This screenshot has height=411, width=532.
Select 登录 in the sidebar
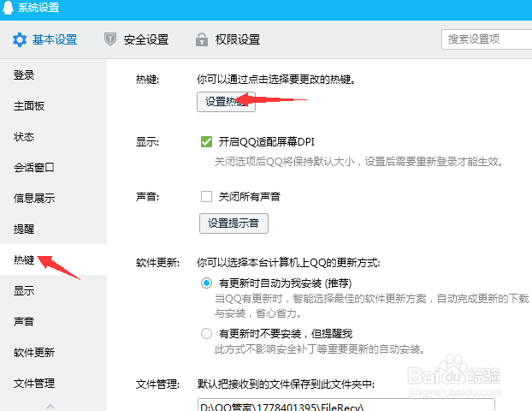tap(24, 75)
